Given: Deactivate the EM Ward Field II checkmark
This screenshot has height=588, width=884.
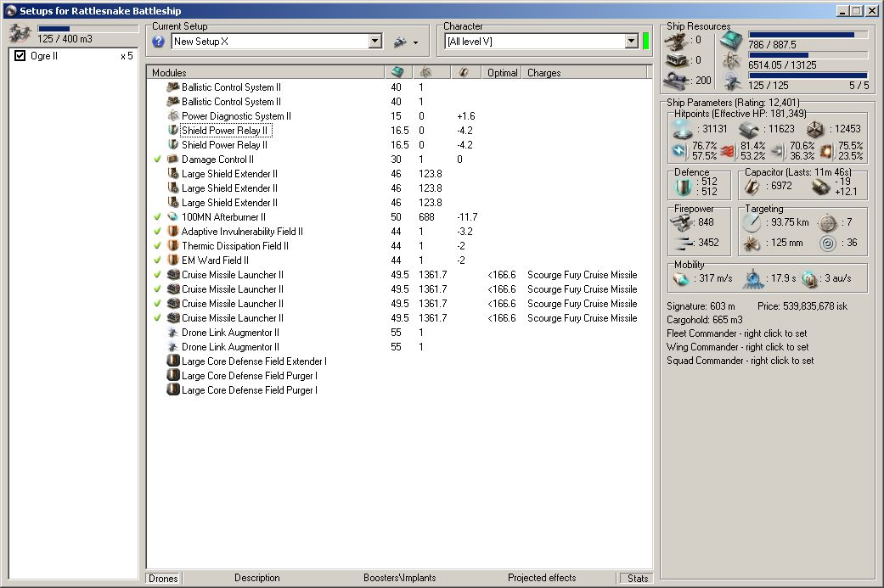Looking at the screenshot, I should (x=157, y=260).
